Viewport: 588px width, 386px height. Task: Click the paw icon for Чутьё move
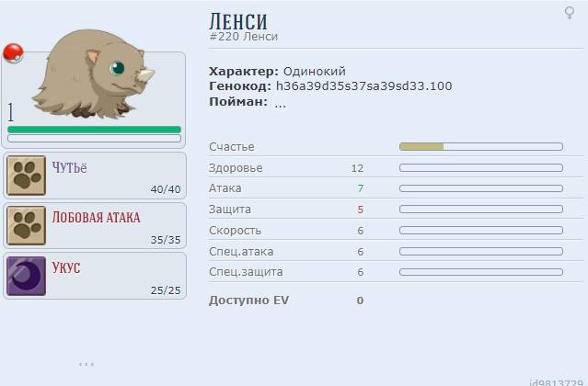pyautogui.click(x=27, y=176)
